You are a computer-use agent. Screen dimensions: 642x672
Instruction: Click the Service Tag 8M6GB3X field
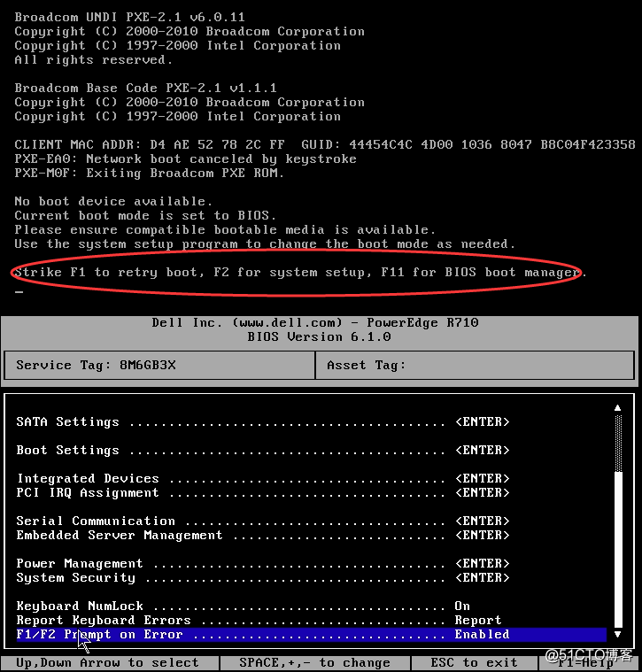[x=159, y=365]
